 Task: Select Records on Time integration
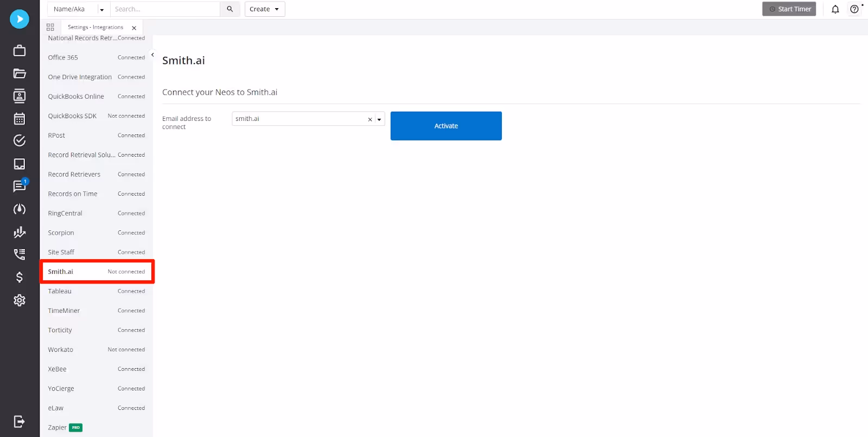(x=96, y=194)
